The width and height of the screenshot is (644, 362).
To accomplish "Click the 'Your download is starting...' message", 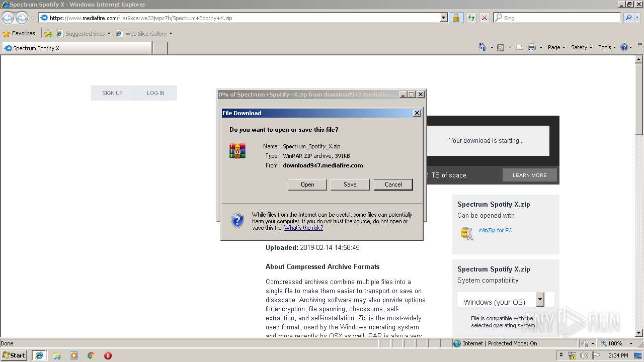I will coord(486,141).
